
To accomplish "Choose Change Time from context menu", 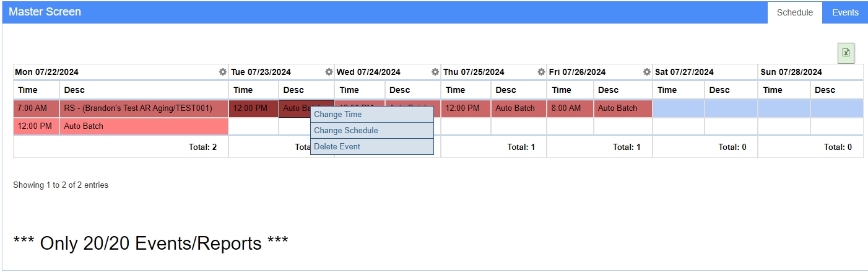I will (x=372, y=115).
